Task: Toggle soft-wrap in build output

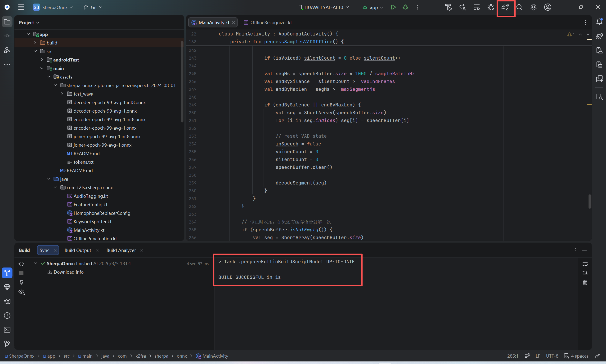Action: (x=585, y=264)
